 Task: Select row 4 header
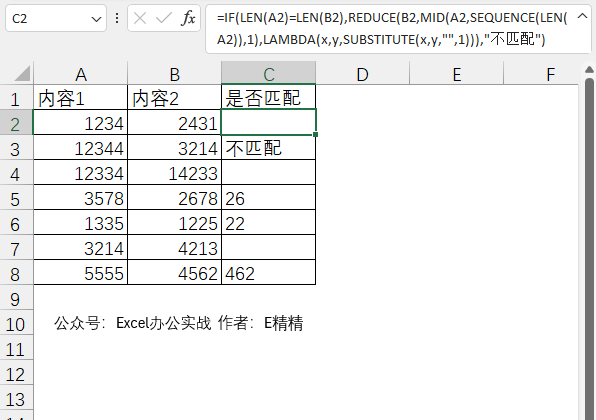(x=16, y=172)
